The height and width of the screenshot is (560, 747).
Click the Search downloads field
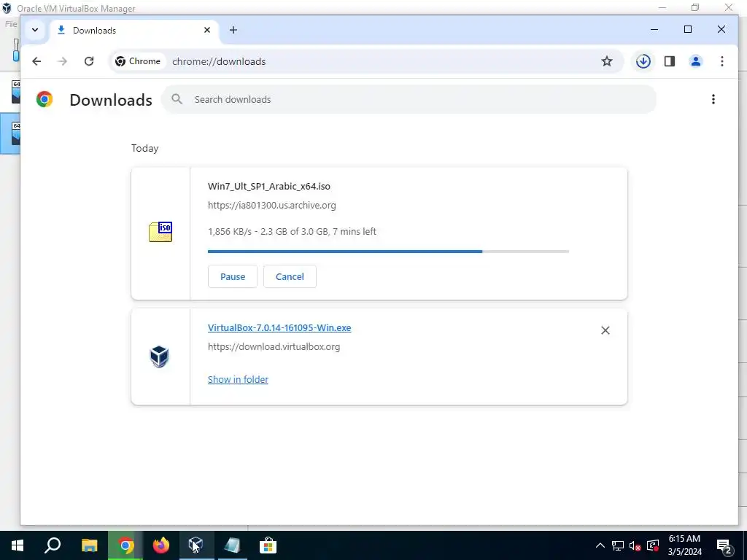[x=409, y=99]
